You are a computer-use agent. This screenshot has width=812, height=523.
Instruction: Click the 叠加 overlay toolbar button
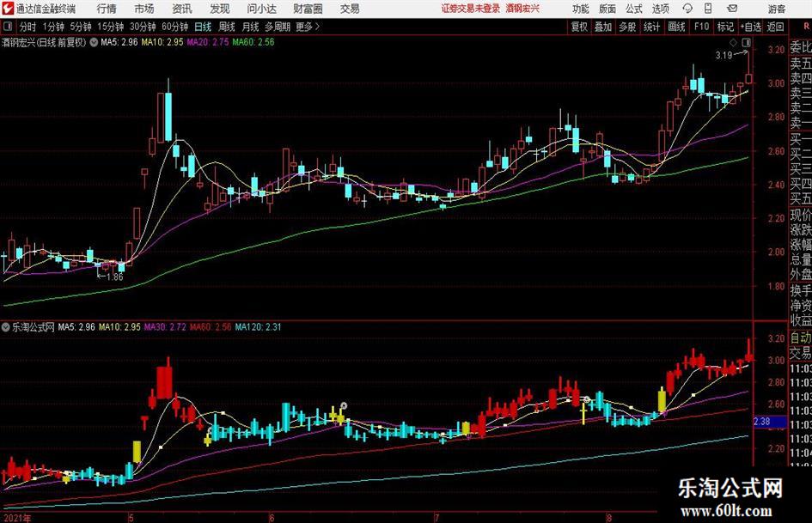(603, 27)
